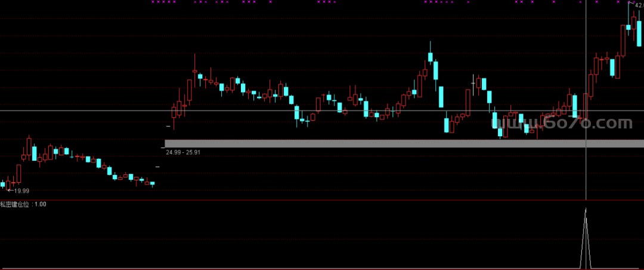Click the 24.99 - 25.91 gap range label

183,152
